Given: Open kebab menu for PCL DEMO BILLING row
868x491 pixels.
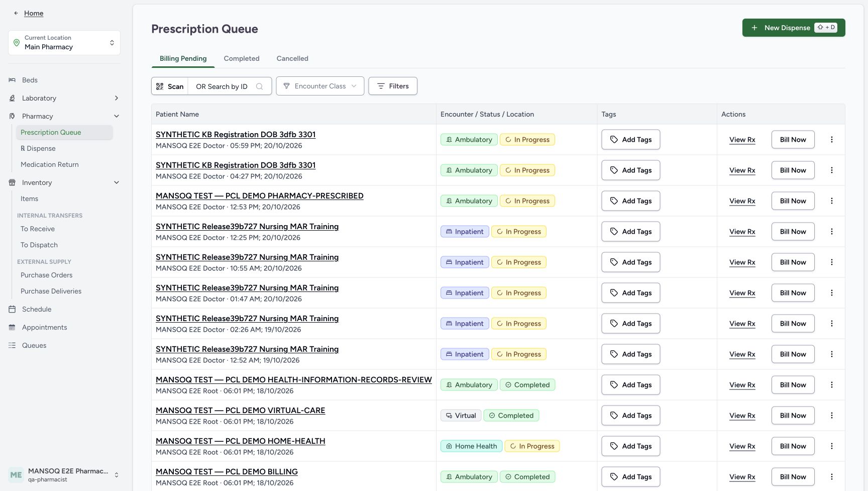Looking at the screenshot, I should (x=831, y=477).
